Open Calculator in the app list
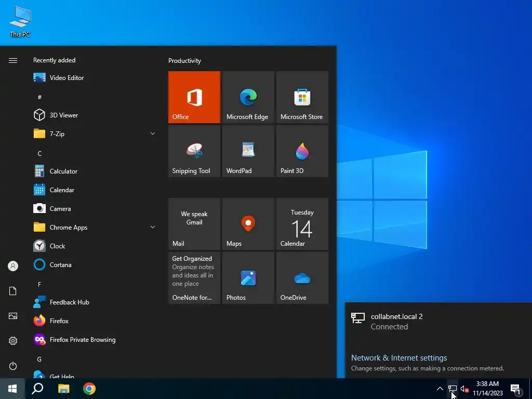The height and width of the screenshot is (399, 532). pos(95,171)
